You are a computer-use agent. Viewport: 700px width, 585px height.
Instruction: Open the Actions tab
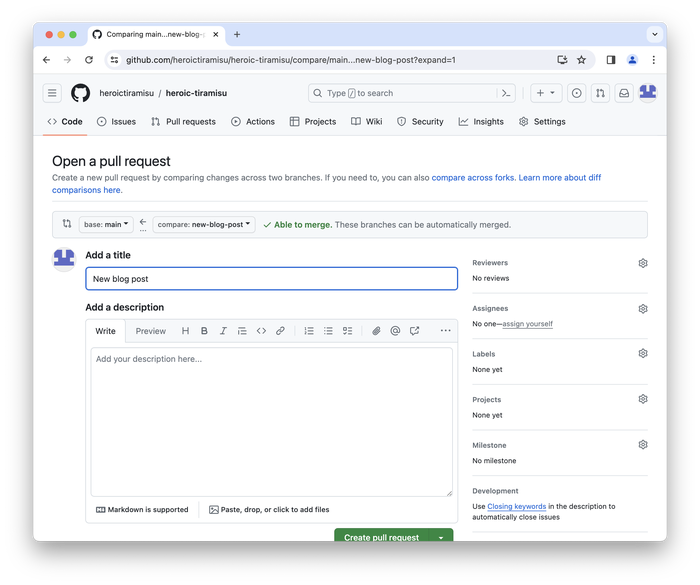[253, 121]
